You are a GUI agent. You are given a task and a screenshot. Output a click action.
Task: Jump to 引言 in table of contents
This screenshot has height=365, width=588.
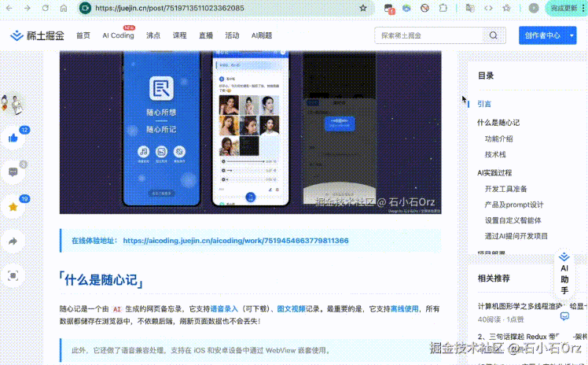(x=484, y=104)
